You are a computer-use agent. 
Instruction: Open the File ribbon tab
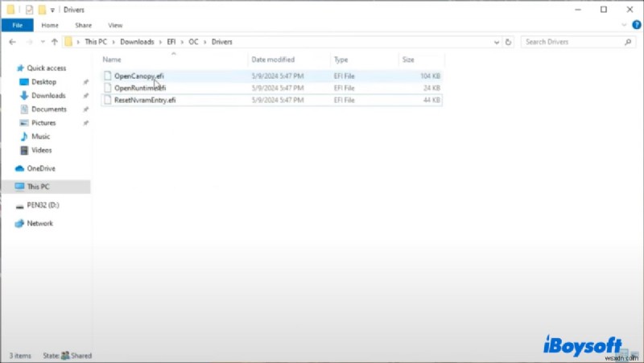(x=17, y=25)
